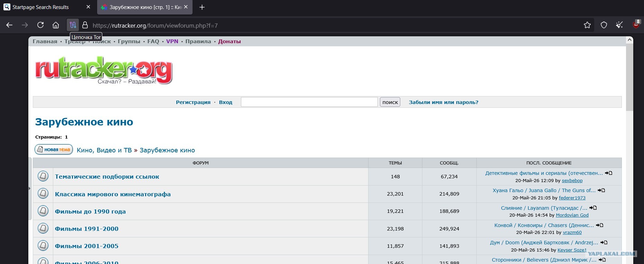The width and height of the screenshot is (644, 264).
Task: Bookmark this page with the star icon
Action: pos(587,25)
